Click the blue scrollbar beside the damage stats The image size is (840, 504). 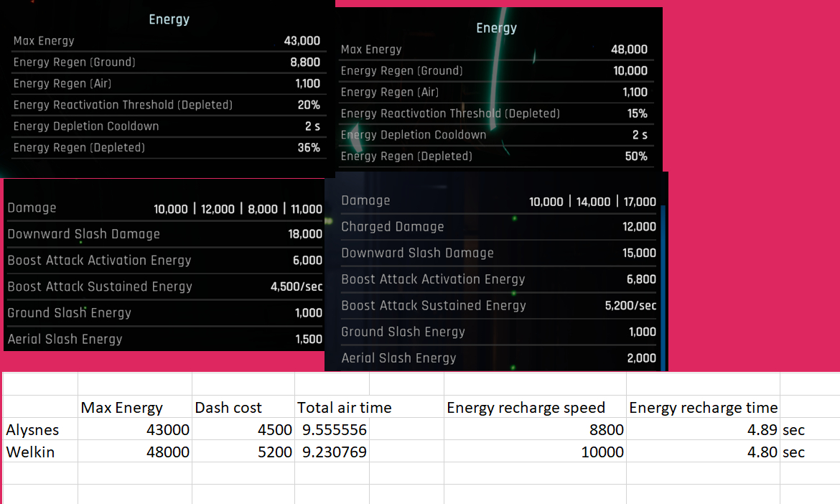click(x=663, y=288)
